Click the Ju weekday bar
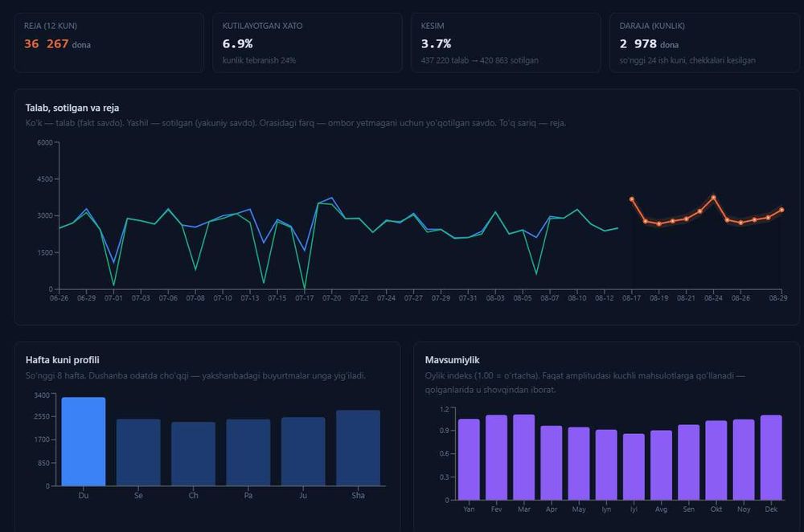The width and height of the screenshot is (804, 532). [303, 452]
